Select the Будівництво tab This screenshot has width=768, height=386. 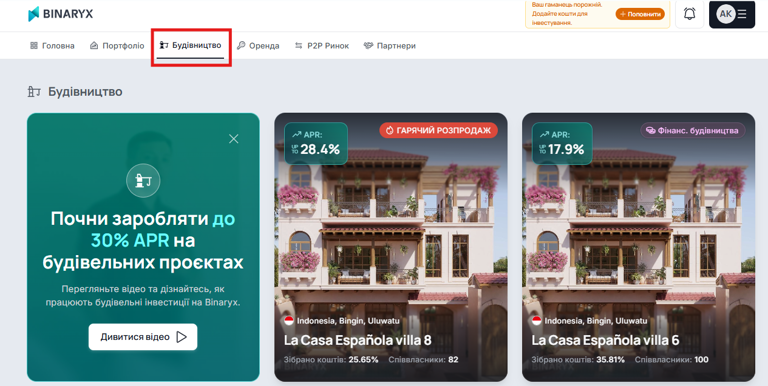pos(191,45)
